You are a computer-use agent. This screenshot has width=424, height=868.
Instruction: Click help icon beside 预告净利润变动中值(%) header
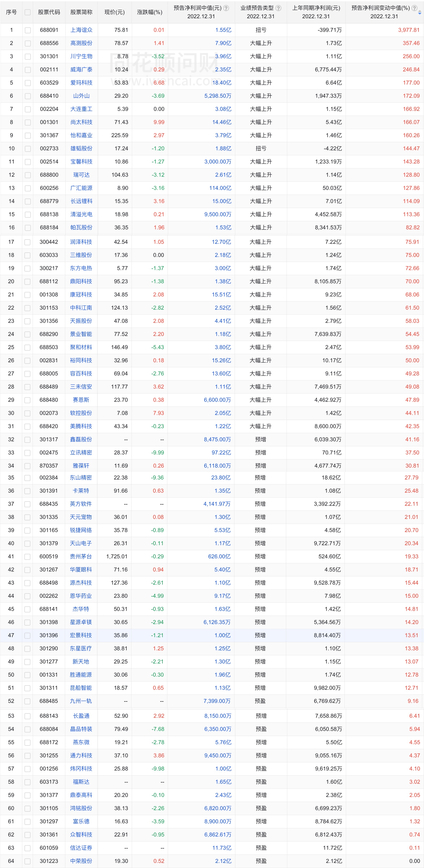click(x=414, y=8)
